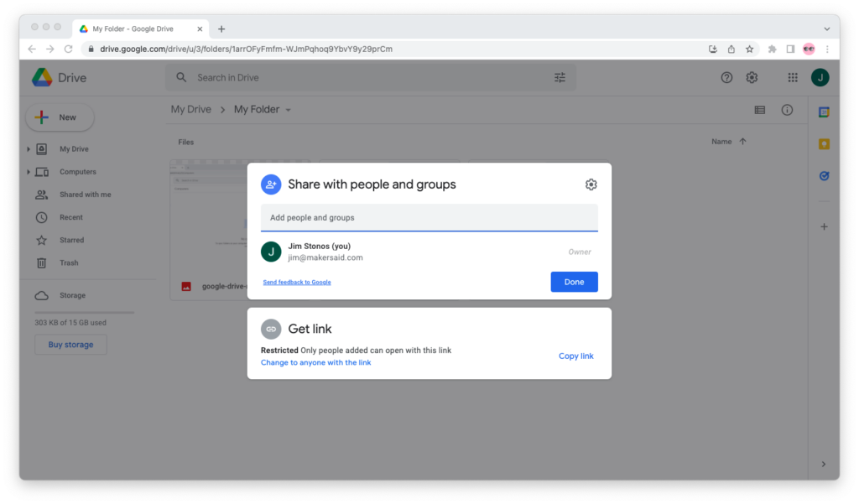
Task: Sort files by Name
Action: point(721,142)
